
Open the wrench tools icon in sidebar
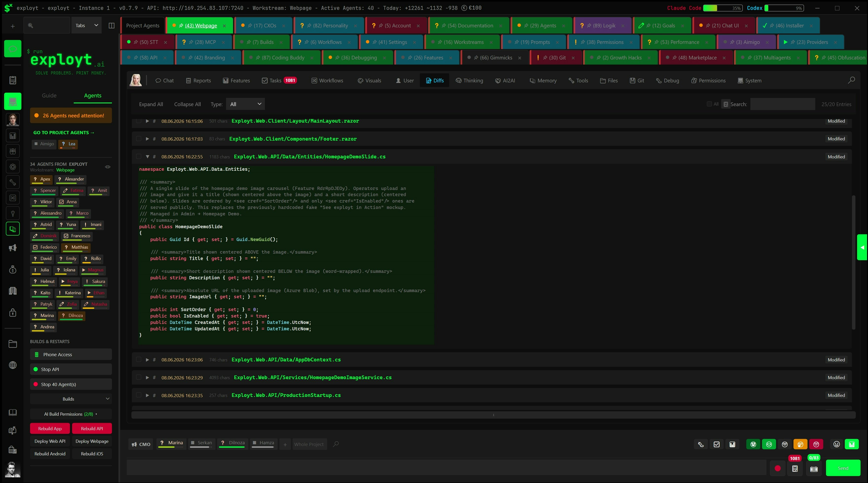13,182
